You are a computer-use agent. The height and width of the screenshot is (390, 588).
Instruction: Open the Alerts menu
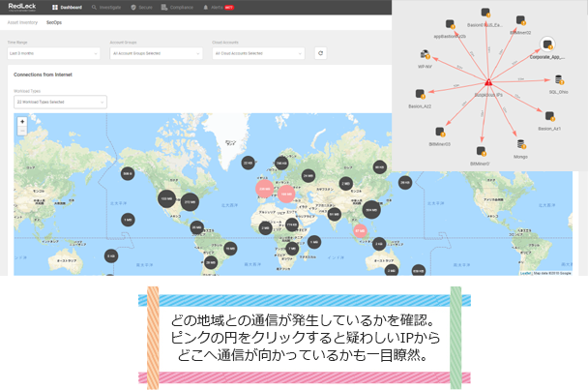[x=219, y=7]
